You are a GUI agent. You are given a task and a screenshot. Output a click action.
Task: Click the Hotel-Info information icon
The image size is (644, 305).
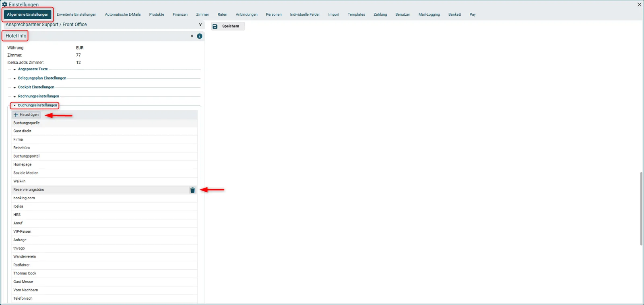[x=200, y=36]
